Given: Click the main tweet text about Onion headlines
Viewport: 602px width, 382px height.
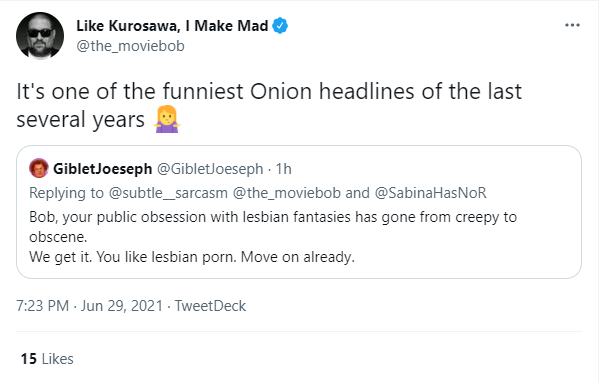Looking at the screenshot, I should pos(269,106).
